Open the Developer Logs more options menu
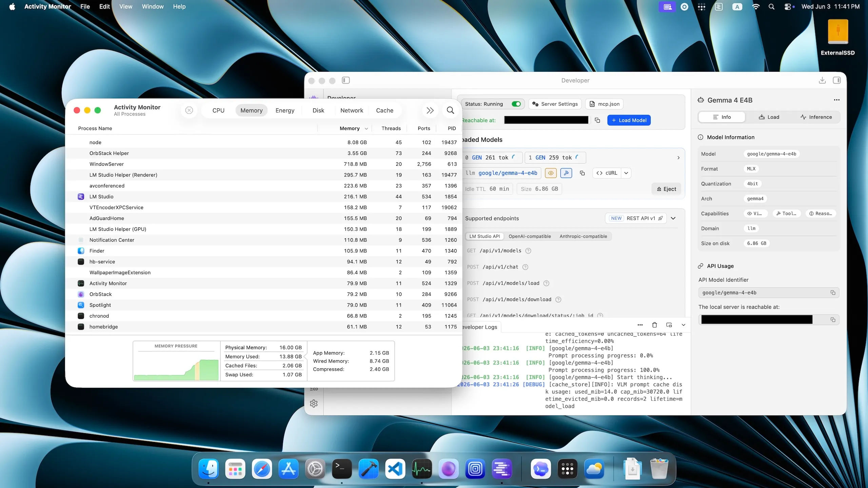Image resolution: width=868 pixels, height=488 pixels. [x=640, y=325]
